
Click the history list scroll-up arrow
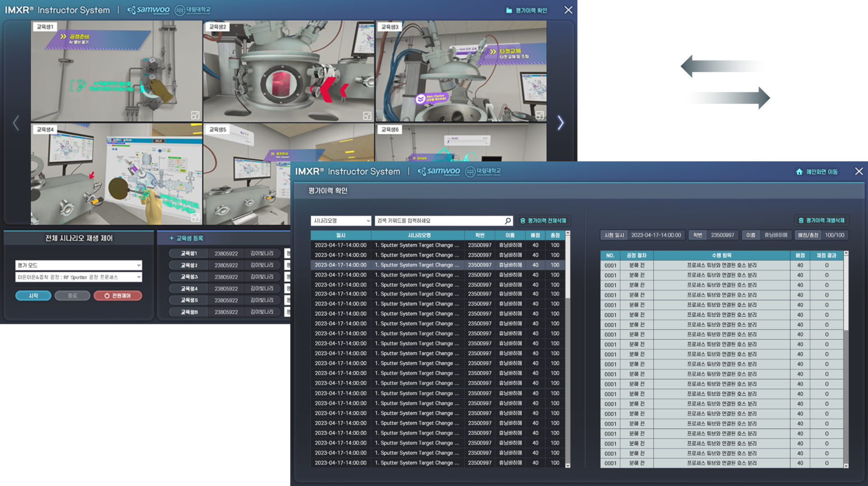[568, 234]
